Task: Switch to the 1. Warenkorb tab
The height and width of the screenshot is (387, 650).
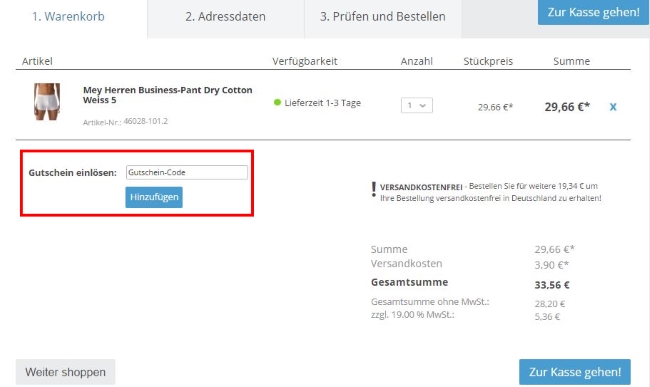Action: pos(68,17)
